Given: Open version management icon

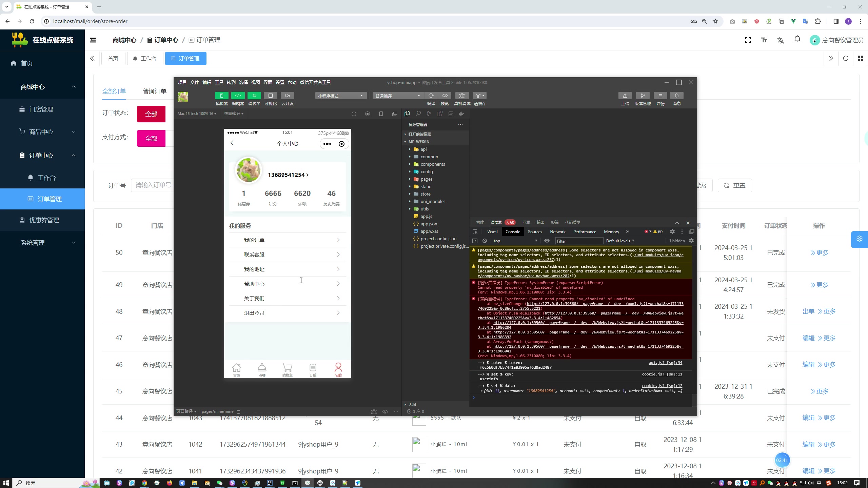Looking at the screenshot, I should coord(643,96).
